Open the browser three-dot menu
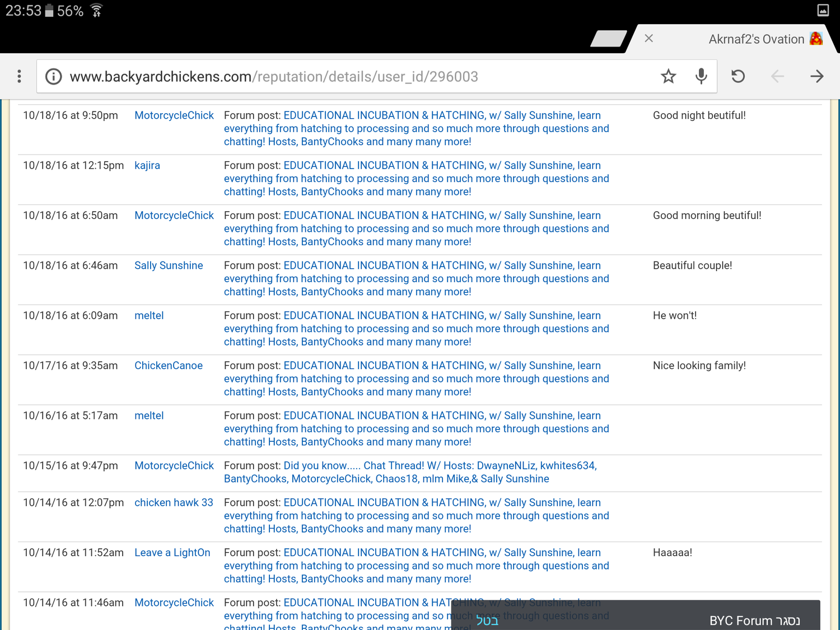This screenshot has width=840, height=630. [19, 76]
